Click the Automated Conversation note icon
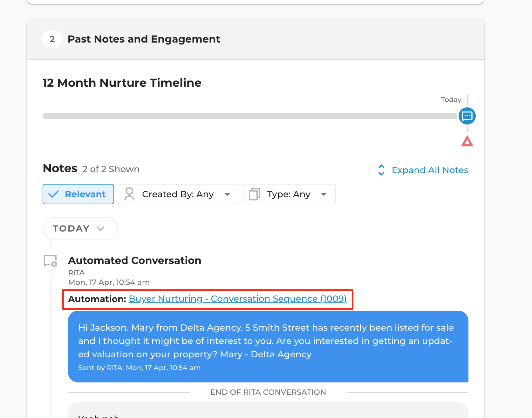 50,261
